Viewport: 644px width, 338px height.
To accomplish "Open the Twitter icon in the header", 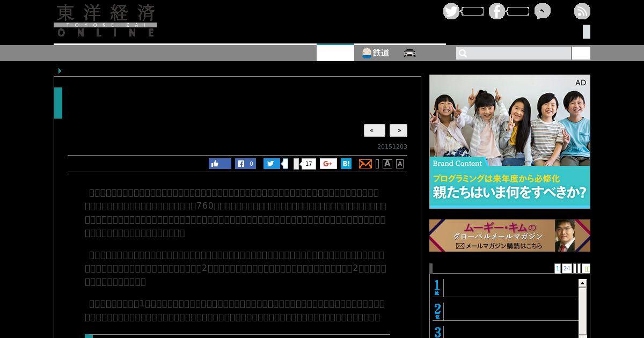I will [451, 11].
